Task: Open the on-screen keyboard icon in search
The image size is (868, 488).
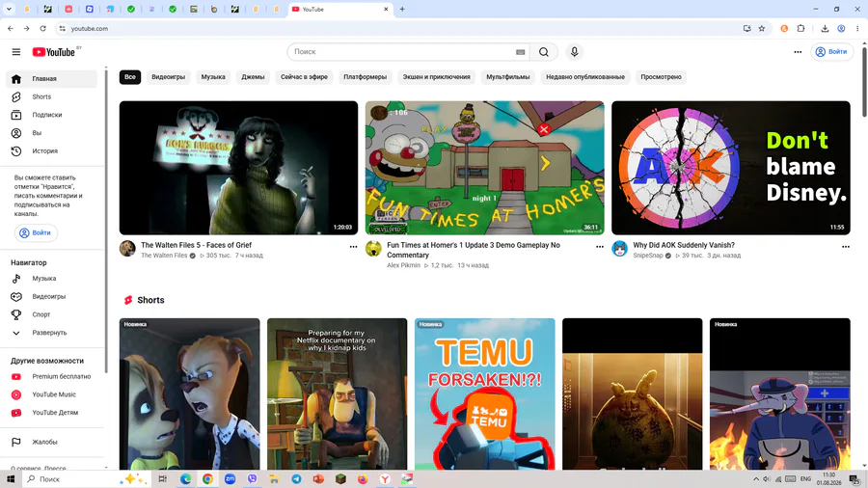Action: [x=521, y=51]
